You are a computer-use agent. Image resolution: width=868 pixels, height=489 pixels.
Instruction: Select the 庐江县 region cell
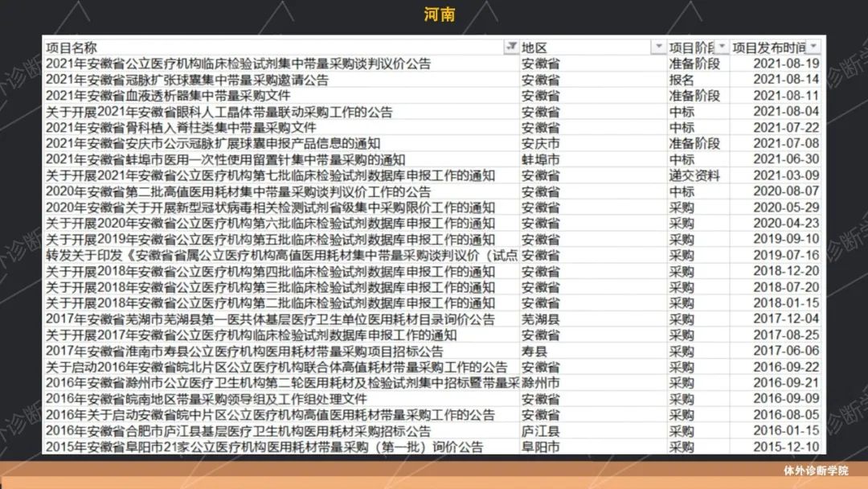(540, 430)
